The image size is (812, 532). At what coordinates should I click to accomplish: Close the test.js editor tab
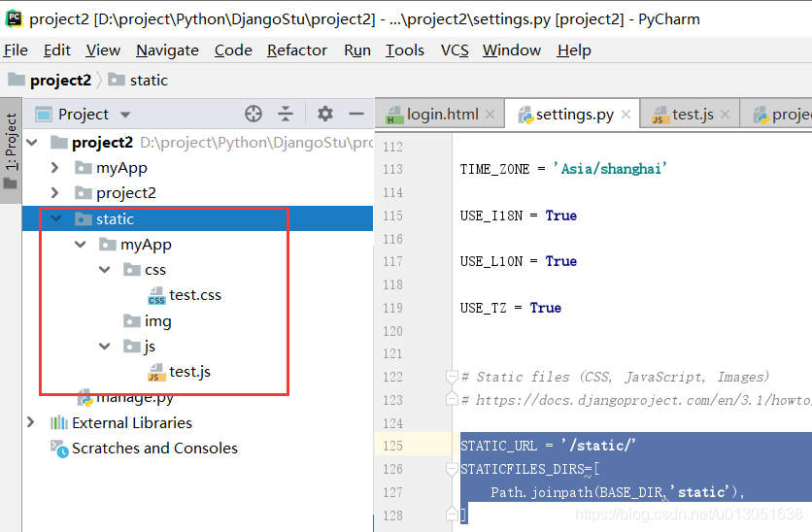[725, 115]
